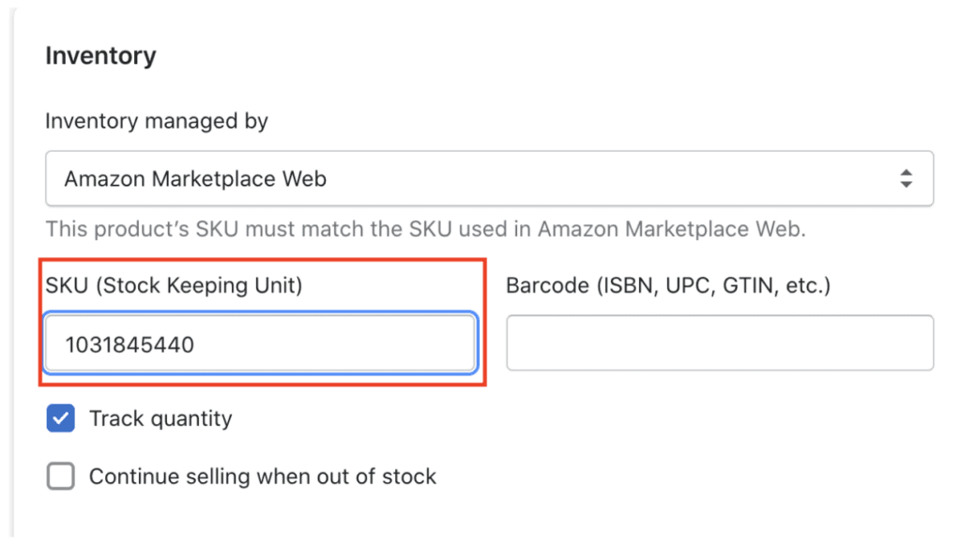Click the Barcode input field
This screenshot has width=961, height=560.
720,343
